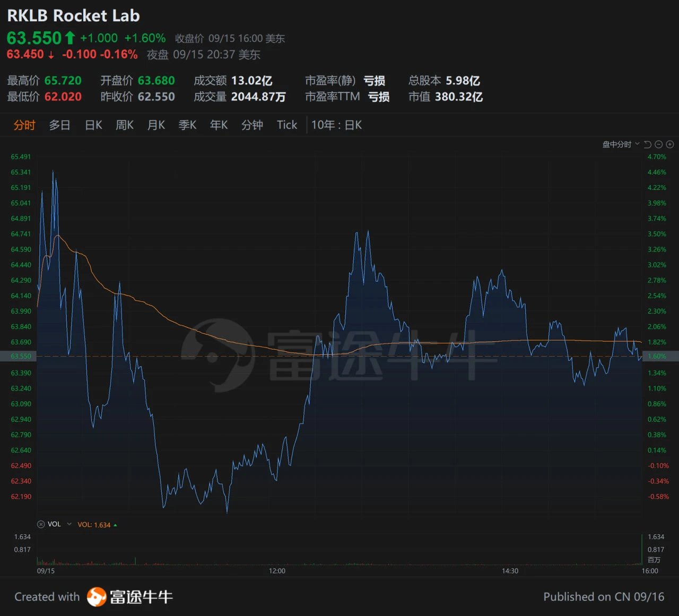Image resolution: width=679 pixels, height=616 pixels.
Task: Click the 富途牛牛 logo in the footer
Action: (x=130, y=597)
